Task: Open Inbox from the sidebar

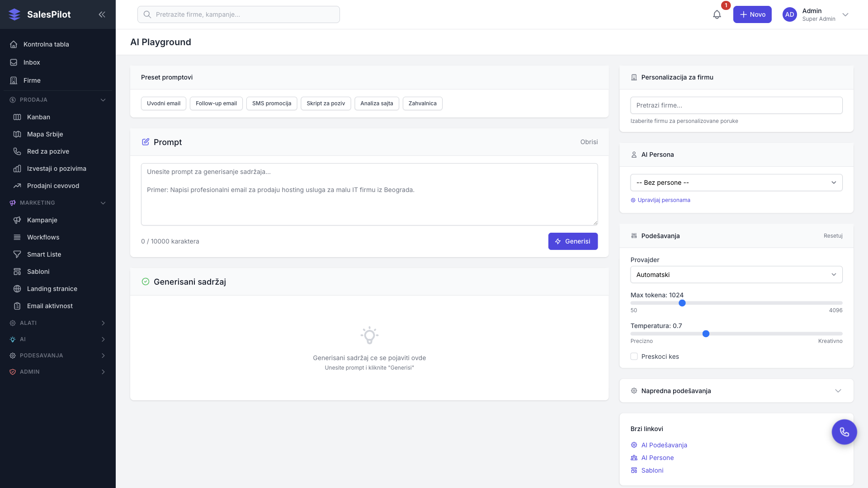Action: coord(32,62)
